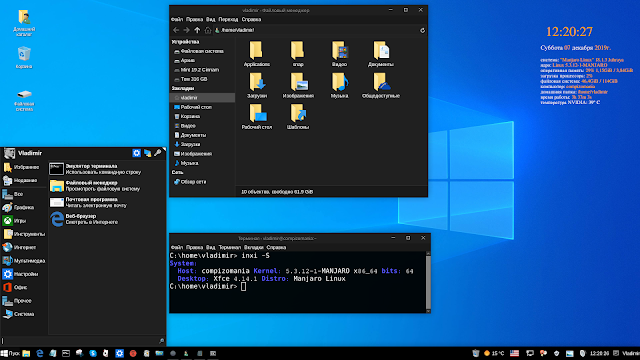
Task: Select Видео sidebar bookmark
Action: pyautogui.click(x=202, y=126)
